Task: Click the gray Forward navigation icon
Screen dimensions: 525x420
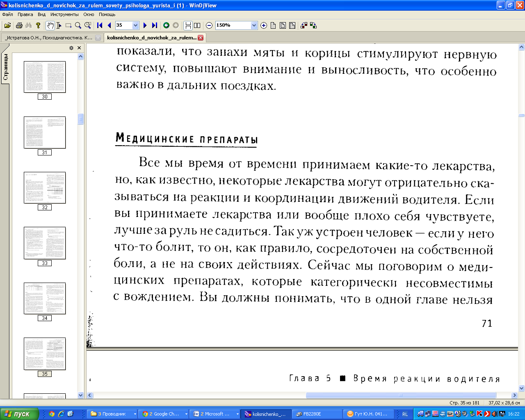Action: click(x=176, y=25)
